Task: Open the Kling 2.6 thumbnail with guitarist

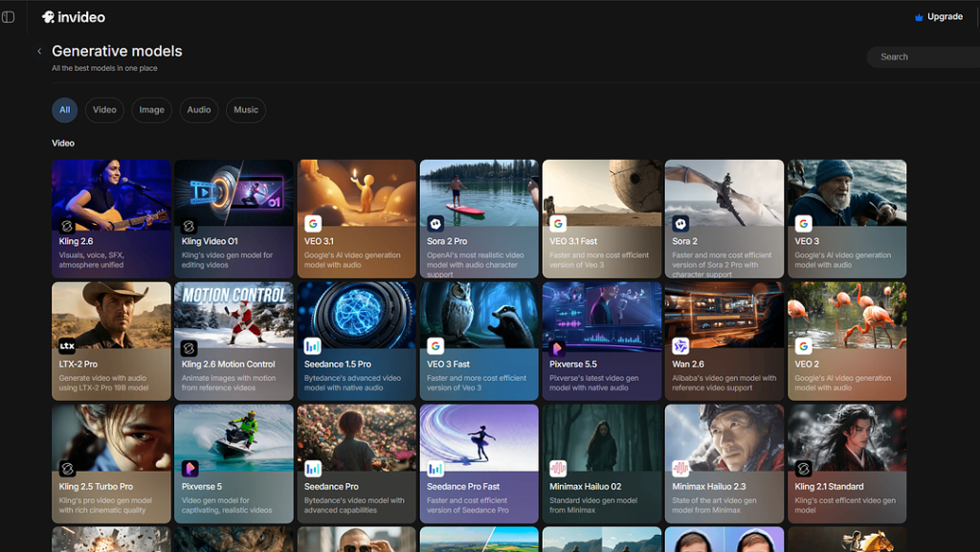Action: click(111, 192)
